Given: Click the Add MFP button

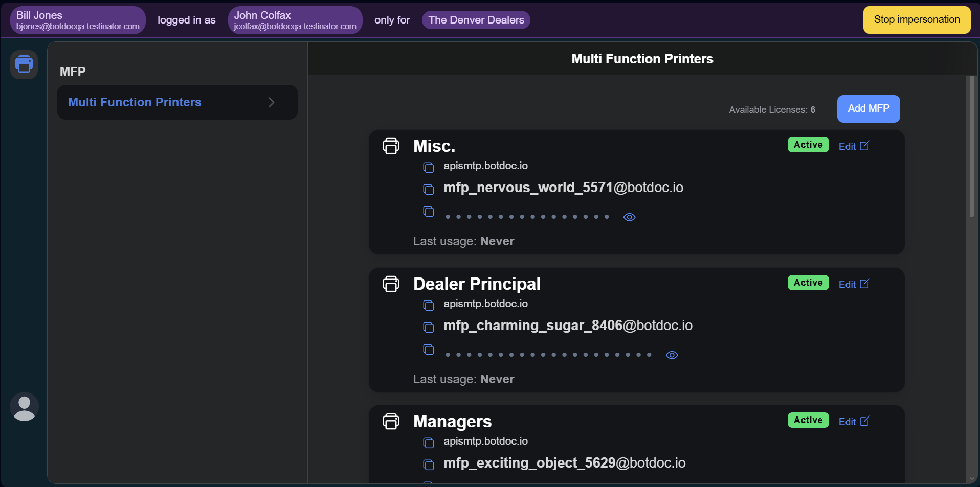Looking at the screenshot, I should 868,109.
